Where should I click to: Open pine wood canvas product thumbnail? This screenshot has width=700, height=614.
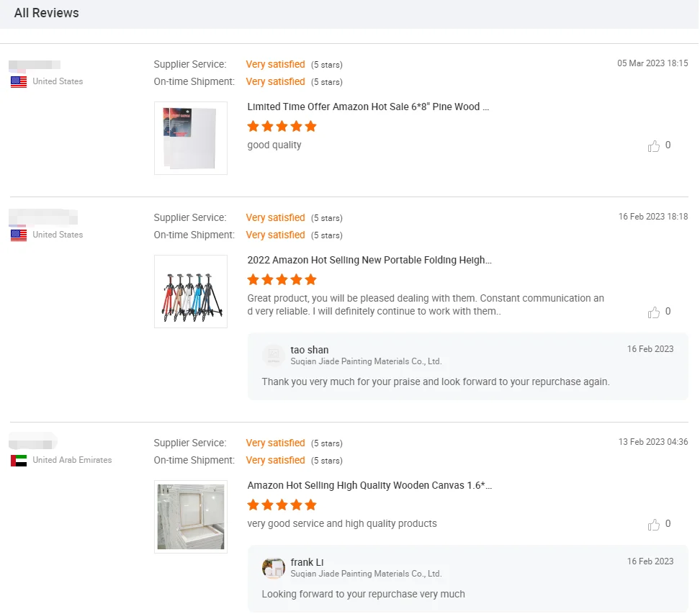point(191,138)
